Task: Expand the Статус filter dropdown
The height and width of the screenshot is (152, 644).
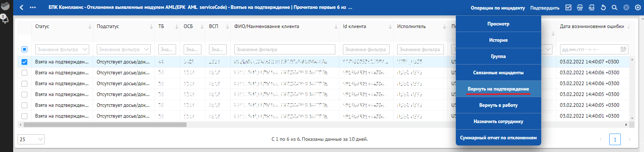Action: (85, 49)
